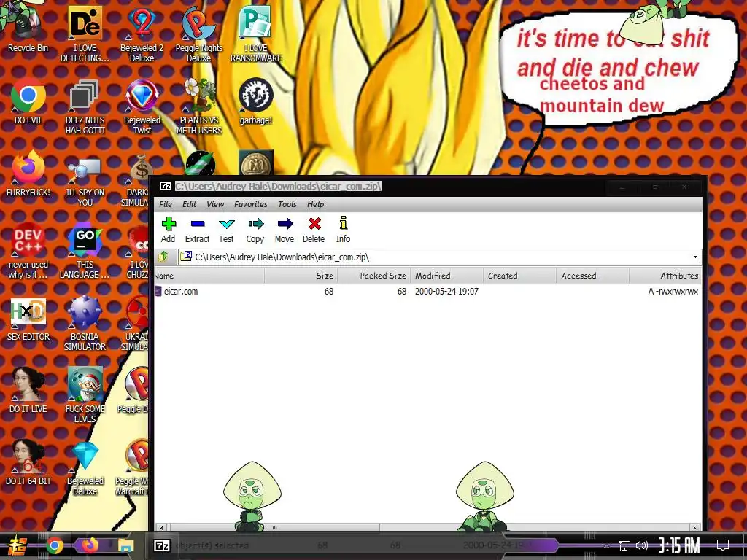
Task: Click the horizontal scrollbar right arrow
Action: tap(695, 528)
